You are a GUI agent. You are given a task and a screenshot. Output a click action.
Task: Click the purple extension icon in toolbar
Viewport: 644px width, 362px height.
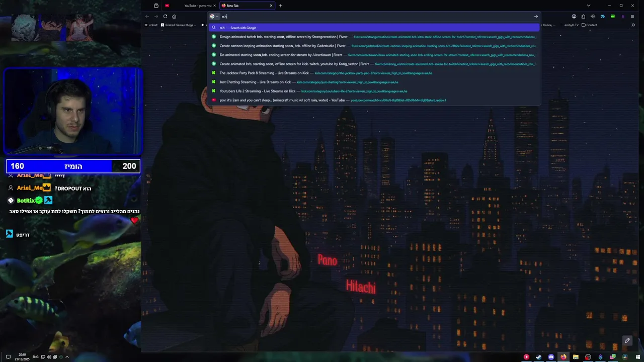click(x=622, y=17)
